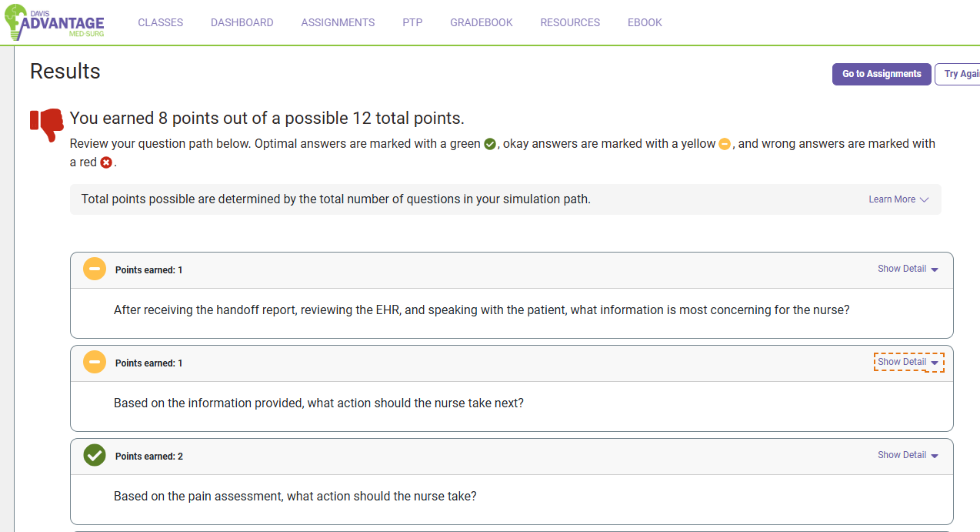Click the yellow okay icon on second question
The width and height of the screenshot is (980, 532).
95,362
